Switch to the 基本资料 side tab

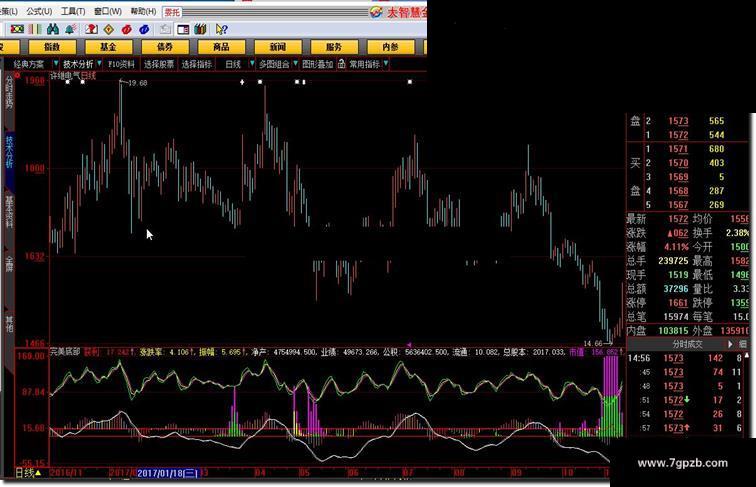pyautogui.click(x=9, y=212)
